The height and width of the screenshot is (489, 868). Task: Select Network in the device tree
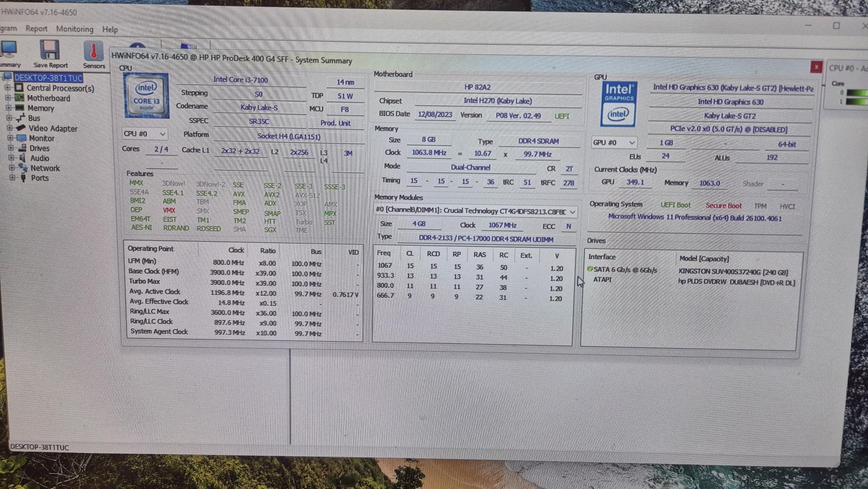(x=45, y=168)
